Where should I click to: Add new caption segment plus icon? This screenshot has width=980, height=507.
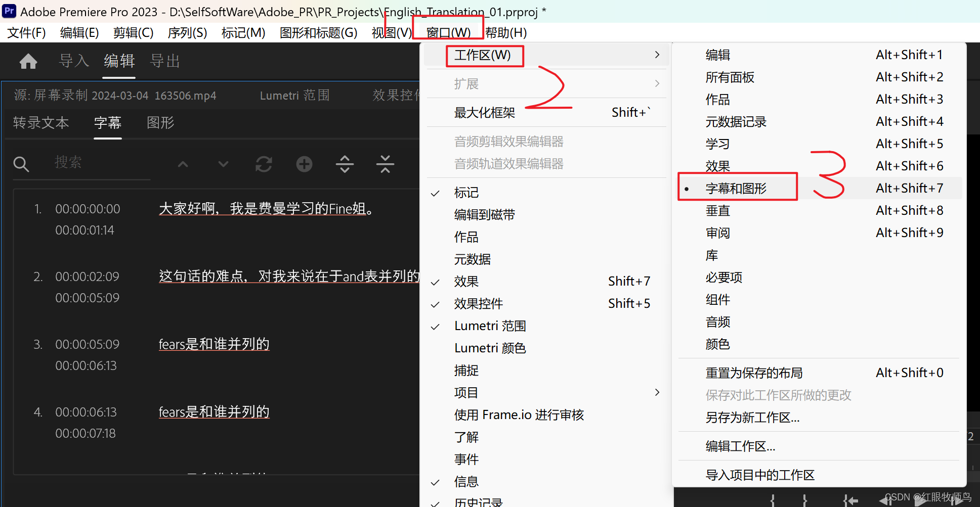point(304,164)
